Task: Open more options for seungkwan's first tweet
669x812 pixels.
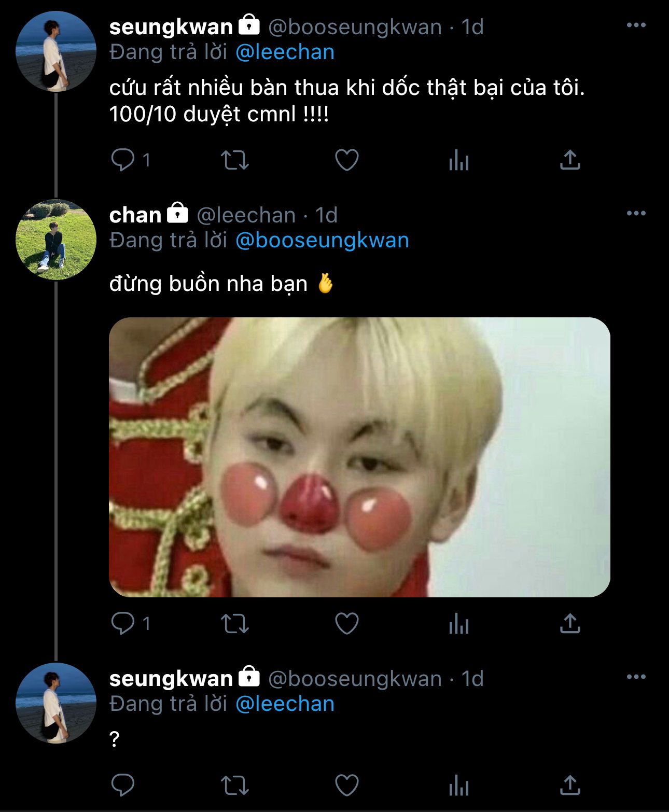Action: (x=636, y=25)
